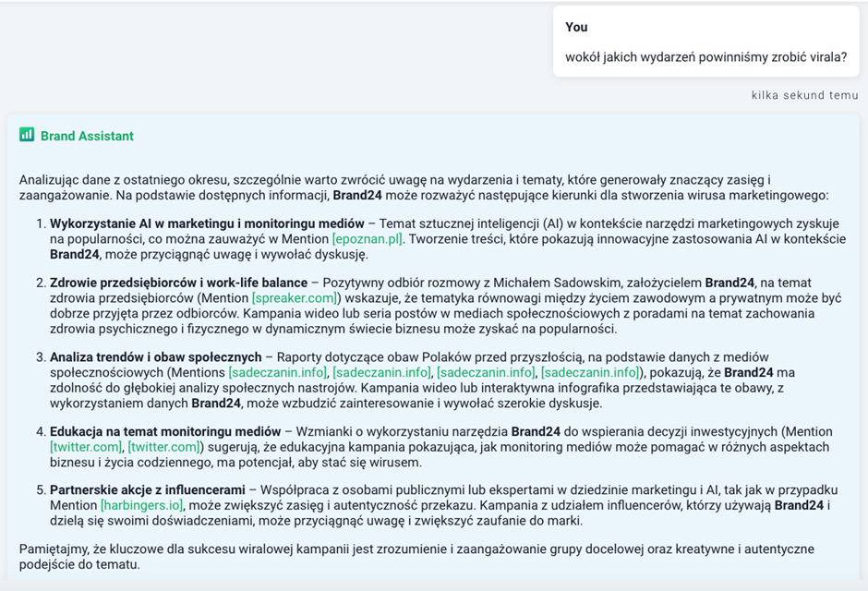Click the 'You' sender name in the message bubble
This screenshot has width=868, height=591.
tap(576, 27)
